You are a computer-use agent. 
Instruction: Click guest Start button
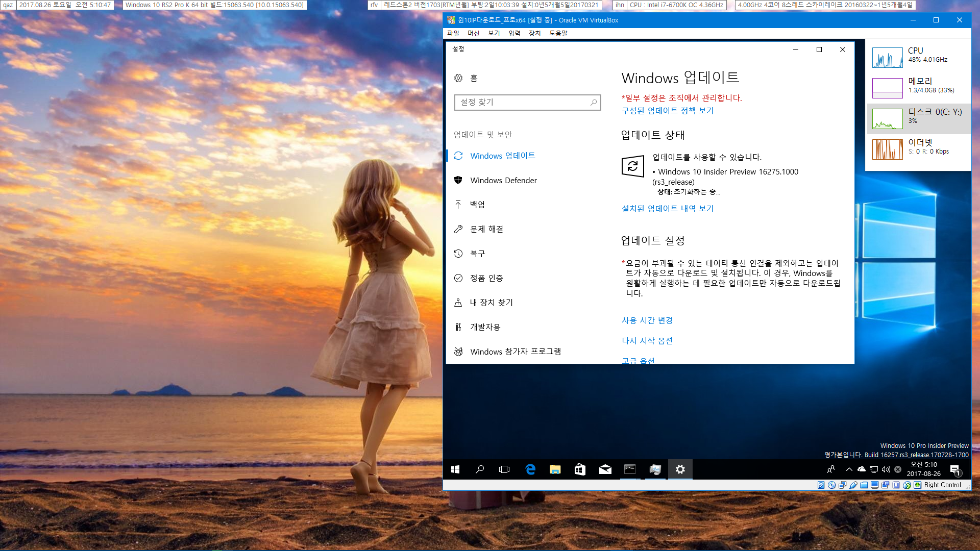click(x=455, y=469)
